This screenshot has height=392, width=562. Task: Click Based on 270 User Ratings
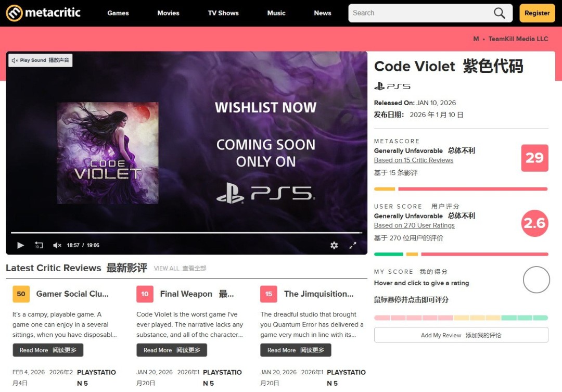[414, 225]
